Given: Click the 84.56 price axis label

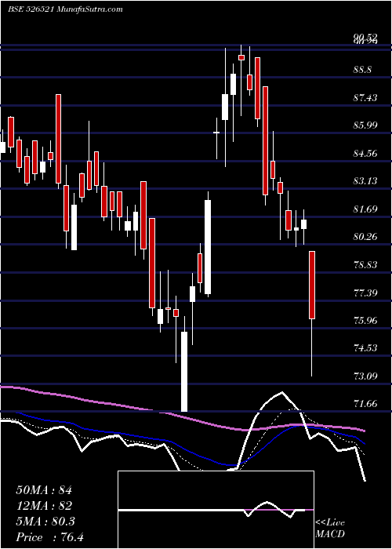Looking at the screenshot, I should 365,154.
